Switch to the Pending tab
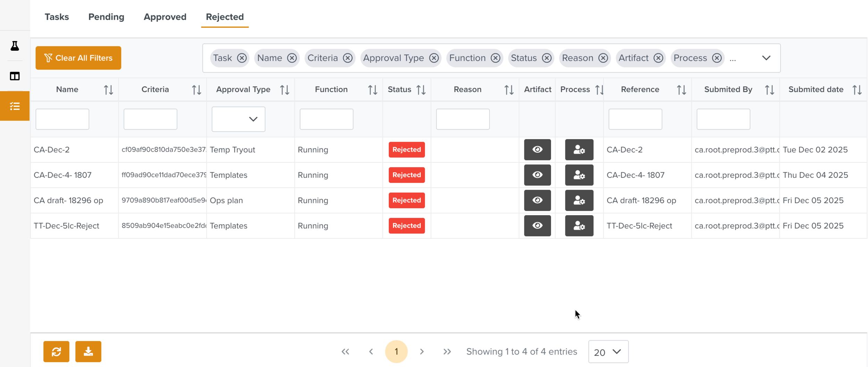 click(x=106, y=17)
